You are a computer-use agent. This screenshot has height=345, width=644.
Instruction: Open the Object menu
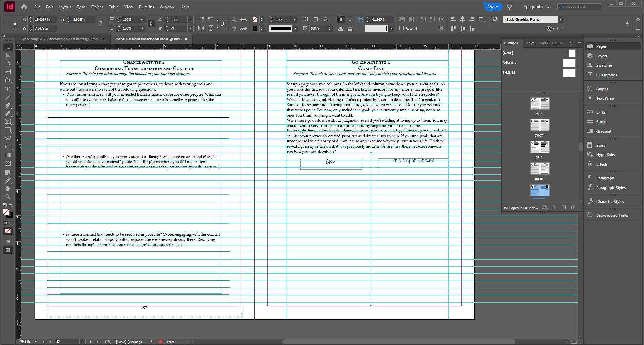tap(97, 7)
